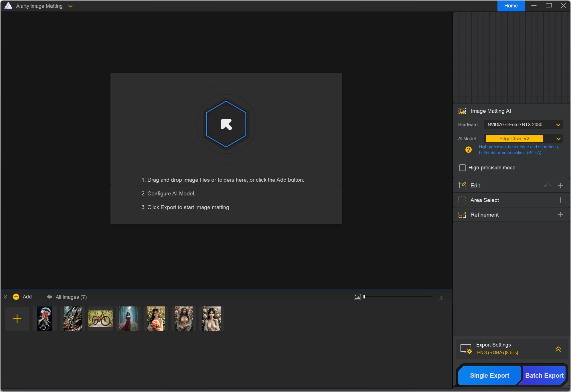This screenshot has width=571, height=392.
Task: Expand the Refinement panel
Action: coord(560,215)
